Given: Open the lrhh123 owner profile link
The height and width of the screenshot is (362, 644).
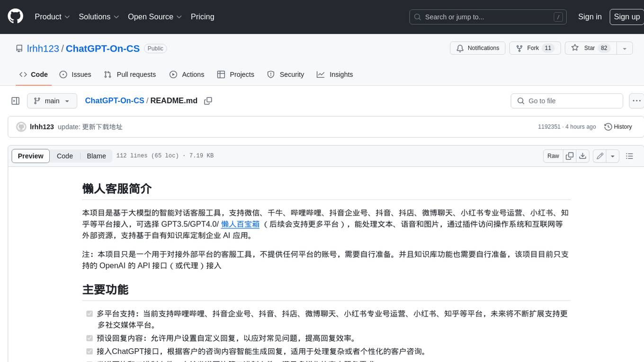Looking at the screenshot, I should click(43, 48).
